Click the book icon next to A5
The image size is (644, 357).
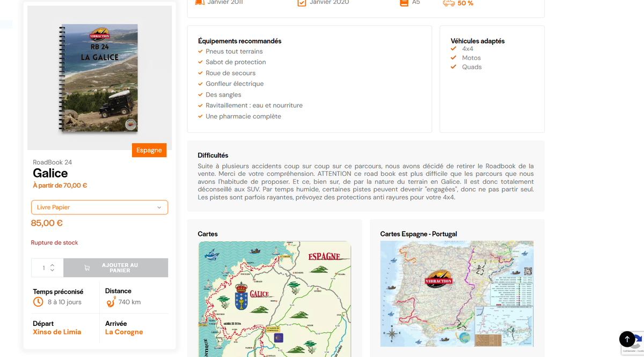tap(404, 3)
